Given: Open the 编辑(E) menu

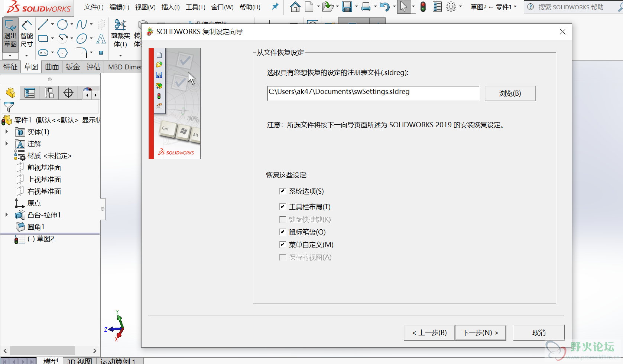Looking at the screenshot, I should [x=119, y=7].
